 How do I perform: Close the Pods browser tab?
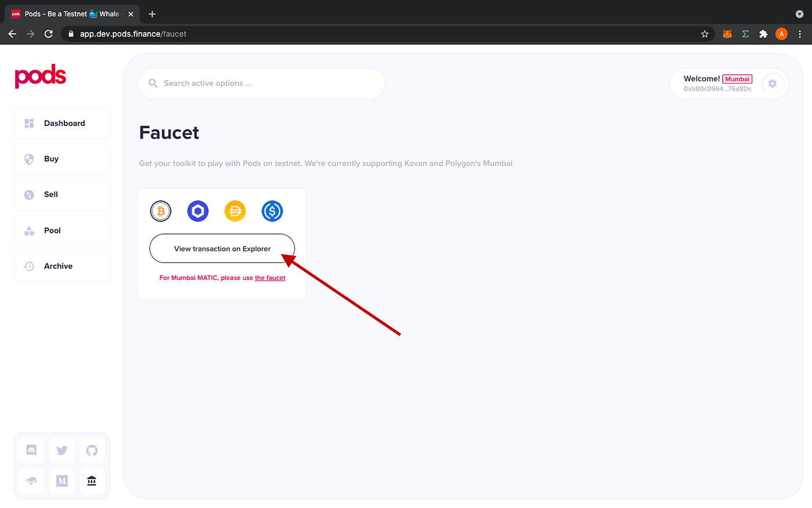[x=130, y=14]
